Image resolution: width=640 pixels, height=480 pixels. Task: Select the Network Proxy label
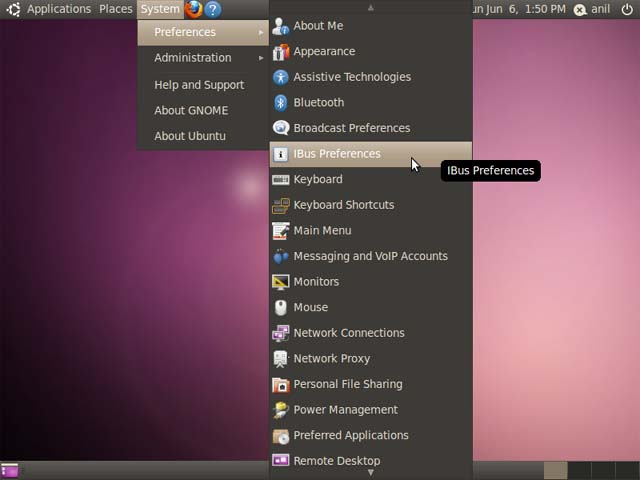click(x=331, y=359)
